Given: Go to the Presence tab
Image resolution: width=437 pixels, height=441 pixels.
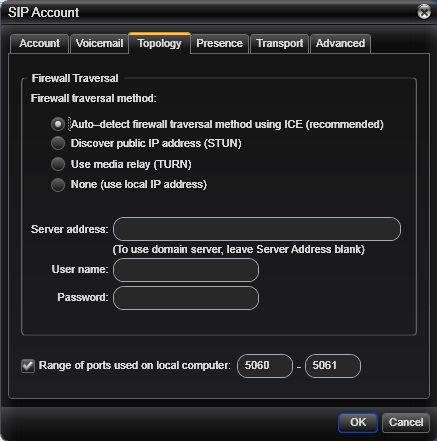Looking at the screenshot, I should click(219, 43).
